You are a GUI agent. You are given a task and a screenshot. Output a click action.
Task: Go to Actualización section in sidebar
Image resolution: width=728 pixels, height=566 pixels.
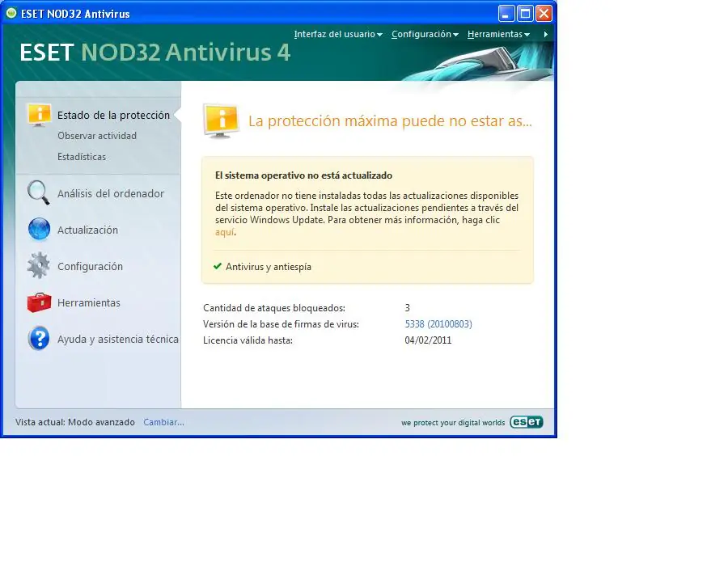tap(87, 230)
